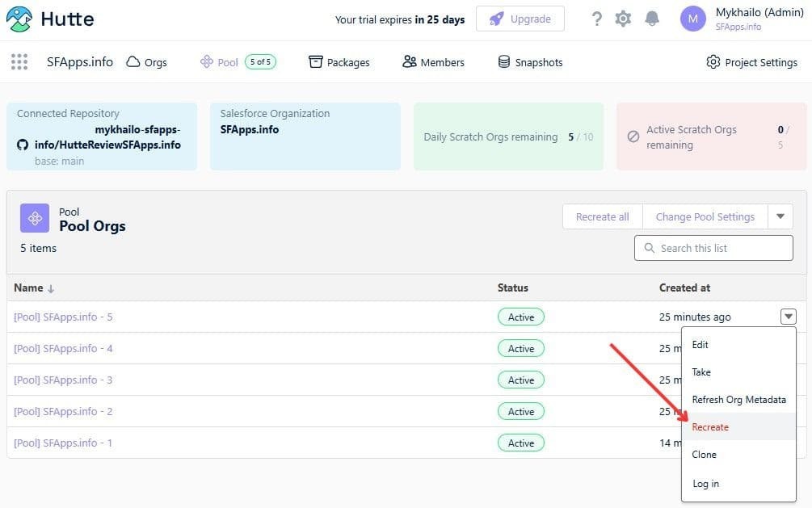Click the 5 of 5 pool badge
The image size is (812, 508).
coord(260,61)
